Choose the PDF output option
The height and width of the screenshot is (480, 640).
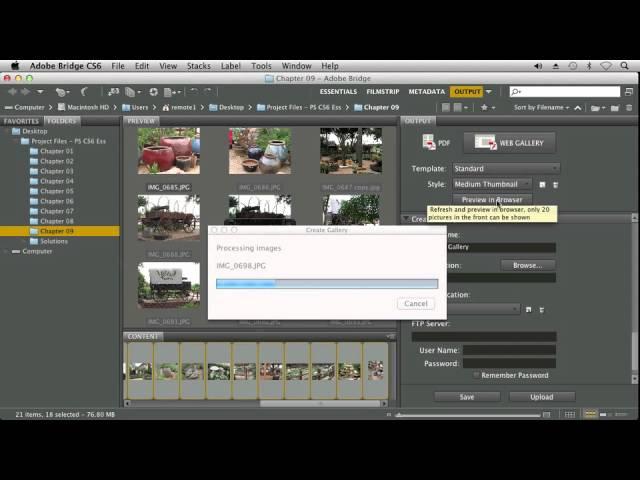pos(436,142)
